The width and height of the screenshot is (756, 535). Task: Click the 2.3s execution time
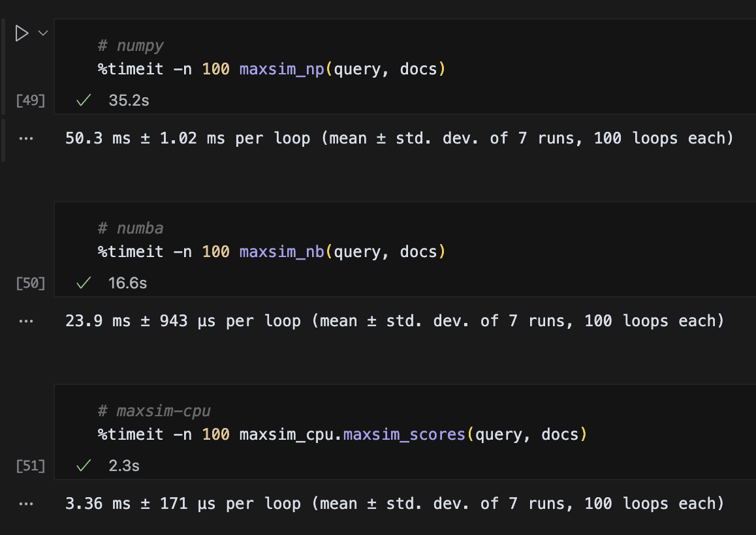[124, 466]
